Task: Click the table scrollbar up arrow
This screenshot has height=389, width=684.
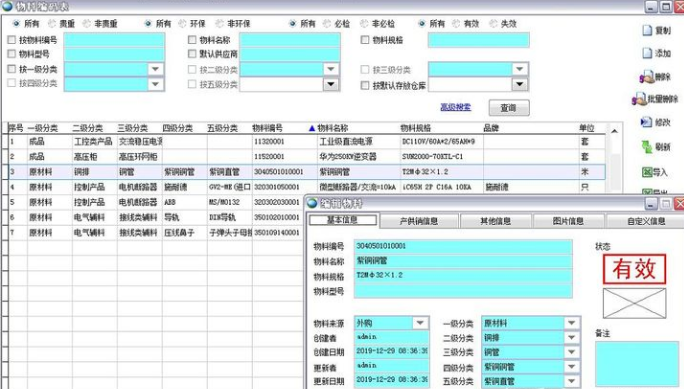Action: (614, 131)
